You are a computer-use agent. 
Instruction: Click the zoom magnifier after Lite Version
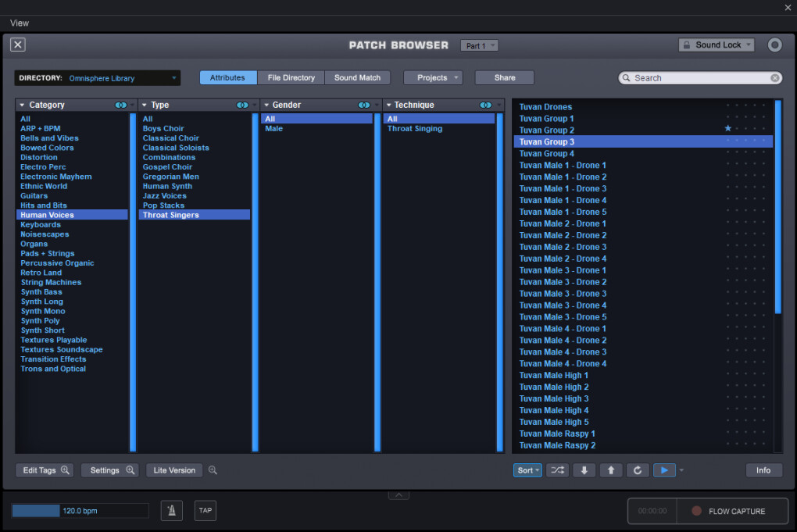pos(213,470)
